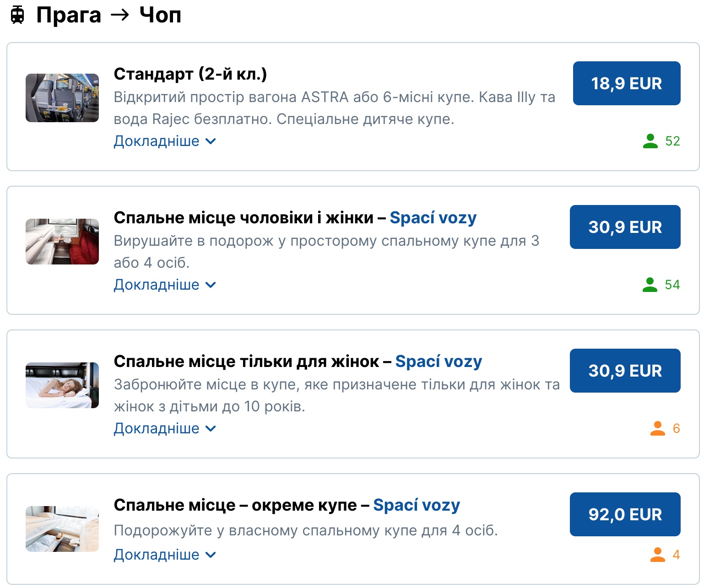Click green seat-availability icon for Стандарт class
This screenshot has width=704, height=588.
(x=650, y=141)
